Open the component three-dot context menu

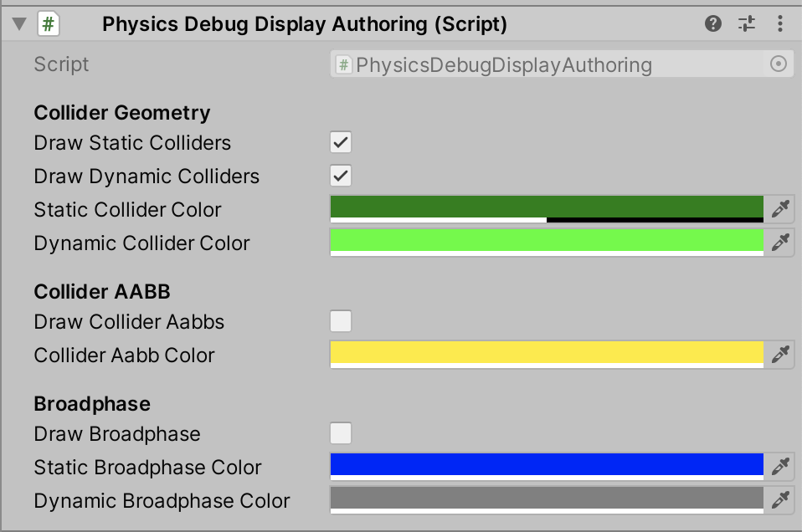(x=780, y=24)
